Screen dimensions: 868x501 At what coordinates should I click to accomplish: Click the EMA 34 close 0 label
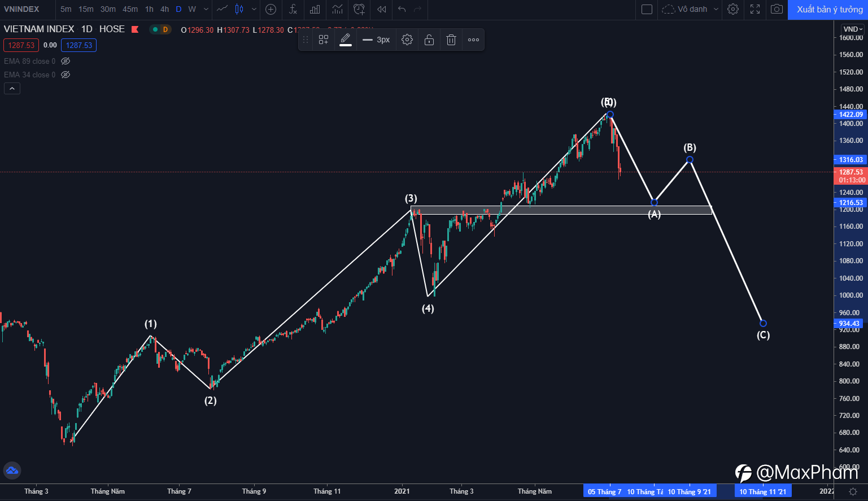pyautogui.click(x=30, y=75)
